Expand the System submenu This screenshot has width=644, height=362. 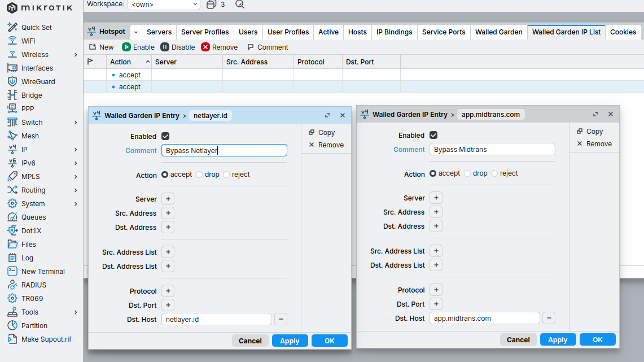(76, 204)
